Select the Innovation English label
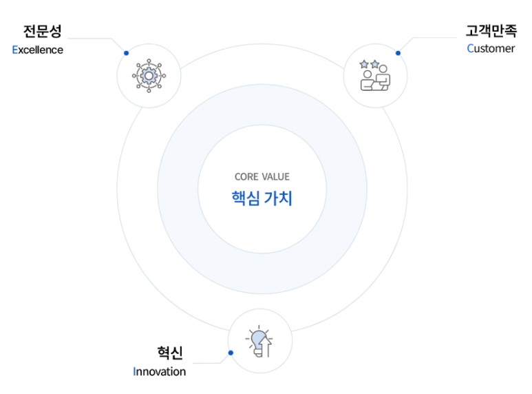532x394 pixels. pos(160,371)
